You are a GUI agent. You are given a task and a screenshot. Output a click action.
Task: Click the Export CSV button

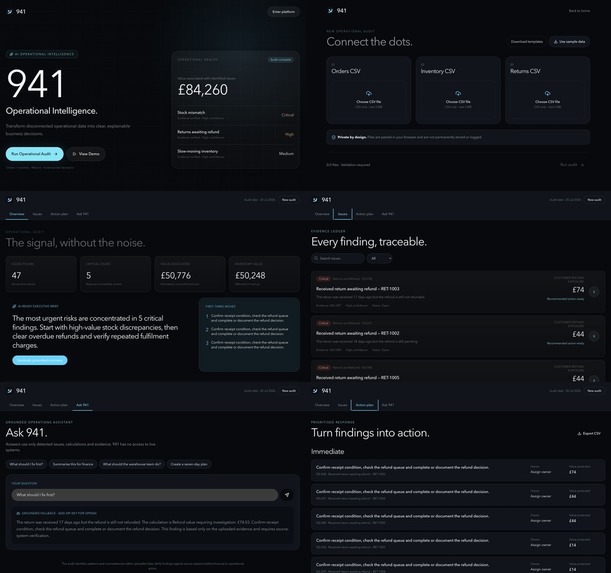[x=589, y=433]
